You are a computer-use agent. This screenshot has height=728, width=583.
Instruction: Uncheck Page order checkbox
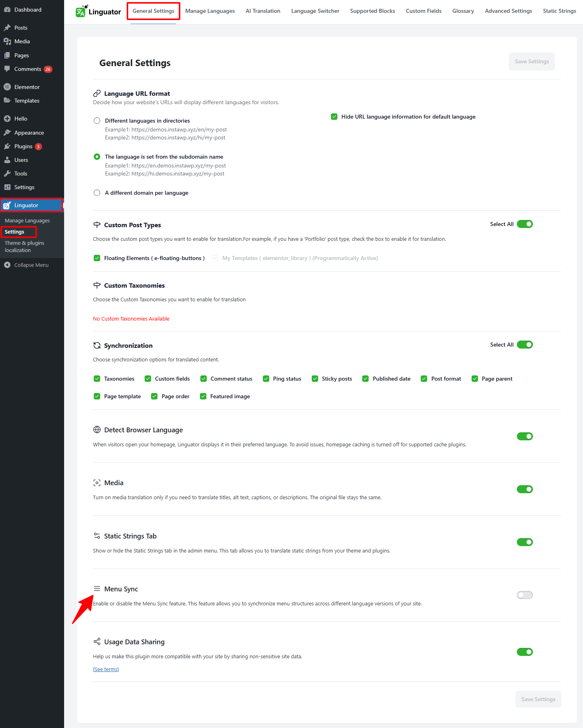(154, 396)
